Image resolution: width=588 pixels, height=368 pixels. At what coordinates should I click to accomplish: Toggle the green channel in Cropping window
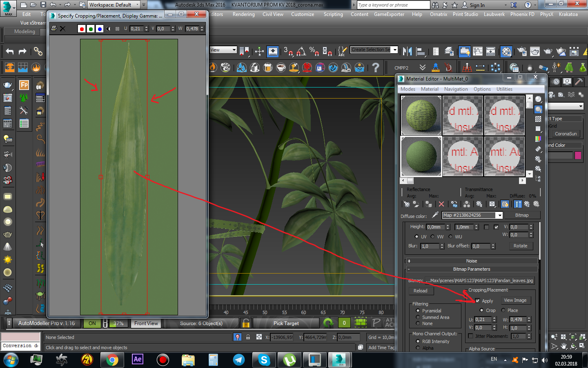point(91,29)
